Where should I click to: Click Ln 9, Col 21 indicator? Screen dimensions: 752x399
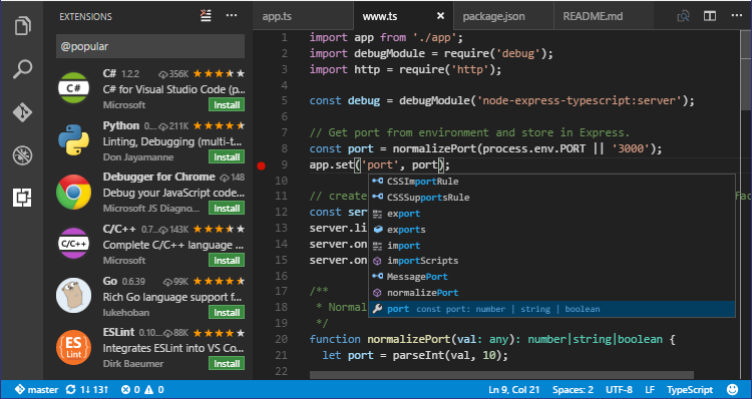[514, 389]
